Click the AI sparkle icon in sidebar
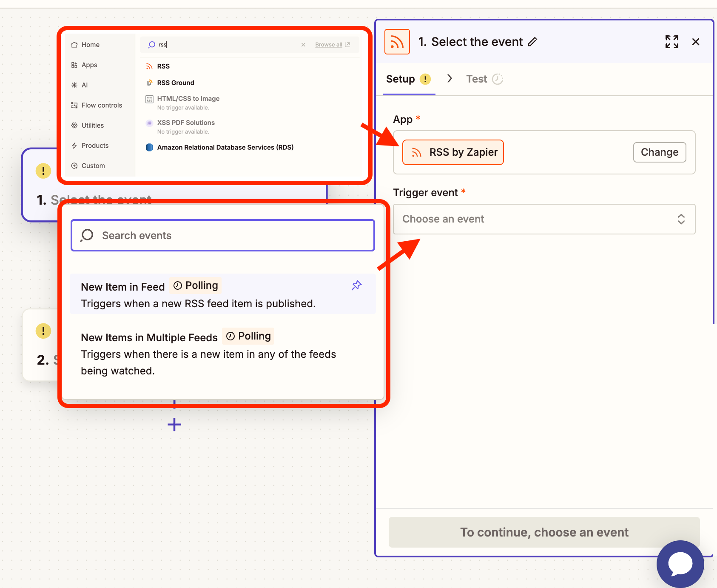717x588 pixels. click(x=74, y=85)
